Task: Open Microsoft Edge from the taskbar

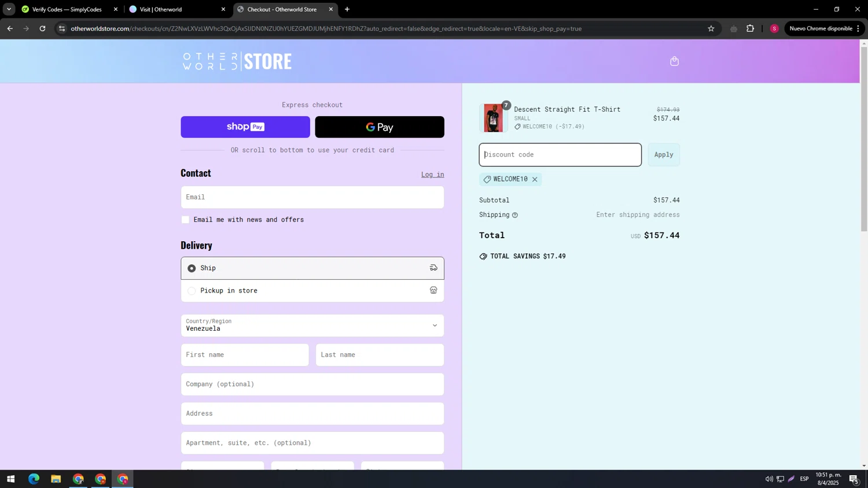Action: click(34, 479)
